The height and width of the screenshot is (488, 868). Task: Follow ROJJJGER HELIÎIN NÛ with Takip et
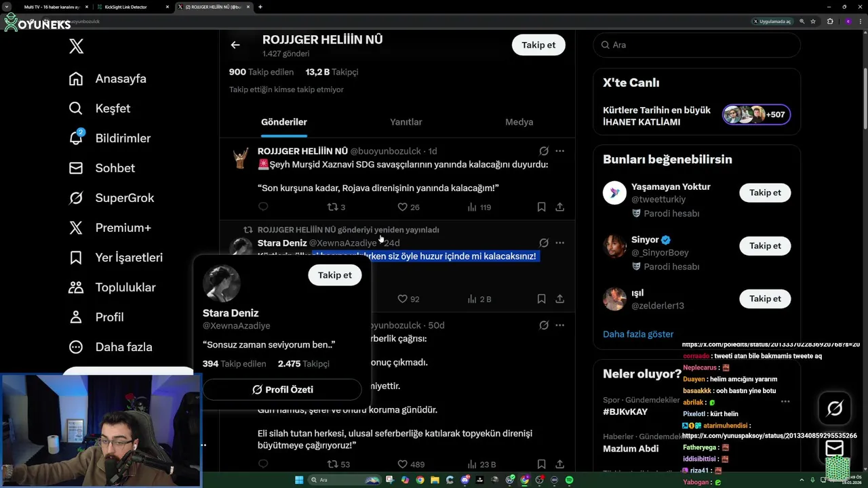pyautogui.click(x=538, y=45)
